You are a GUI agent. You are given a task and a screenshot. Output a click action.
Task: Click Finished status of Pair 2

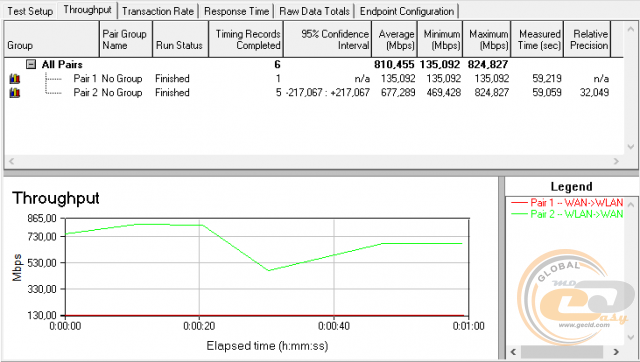tap(172, 93)
